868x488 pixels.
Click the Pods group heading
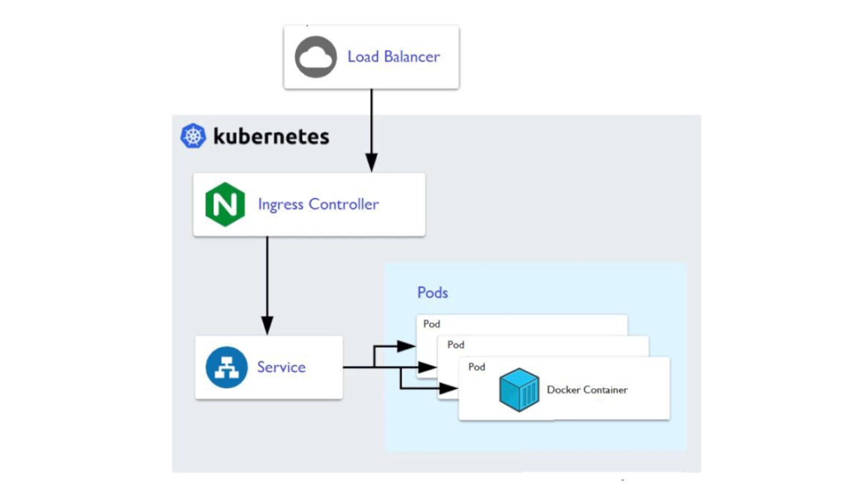click(432, 292)
